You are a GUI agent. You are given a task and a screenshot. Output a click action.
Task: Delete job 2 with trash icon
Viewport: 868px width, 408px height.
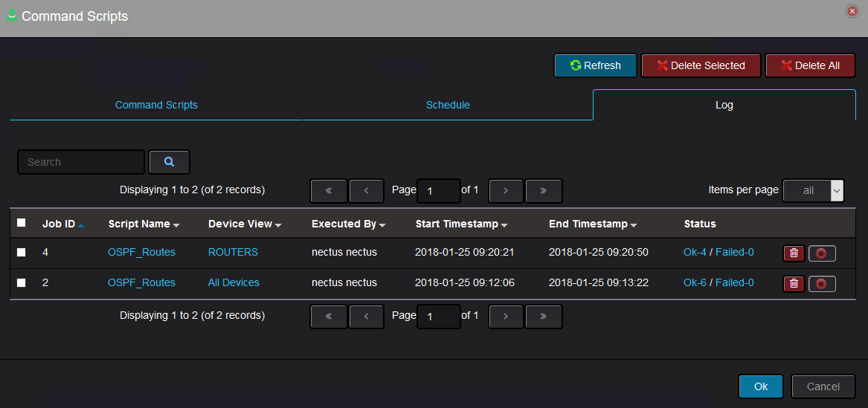pos(794,284)
